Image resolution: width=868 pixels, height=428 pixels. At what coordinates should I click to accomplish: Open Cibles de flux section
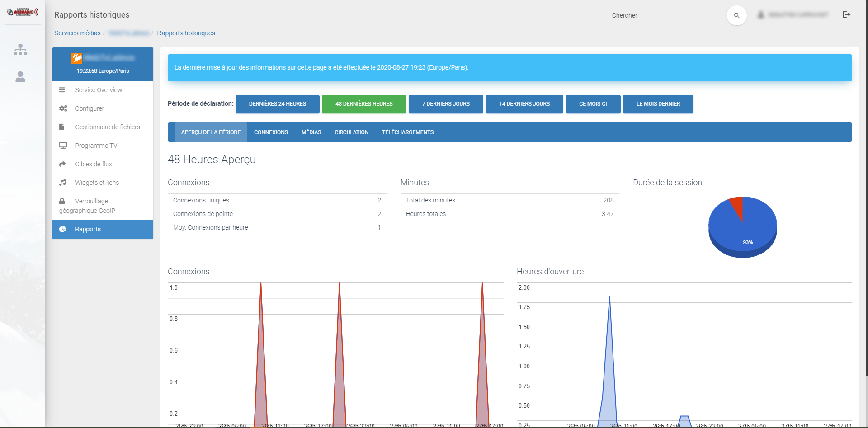point(103,164)
